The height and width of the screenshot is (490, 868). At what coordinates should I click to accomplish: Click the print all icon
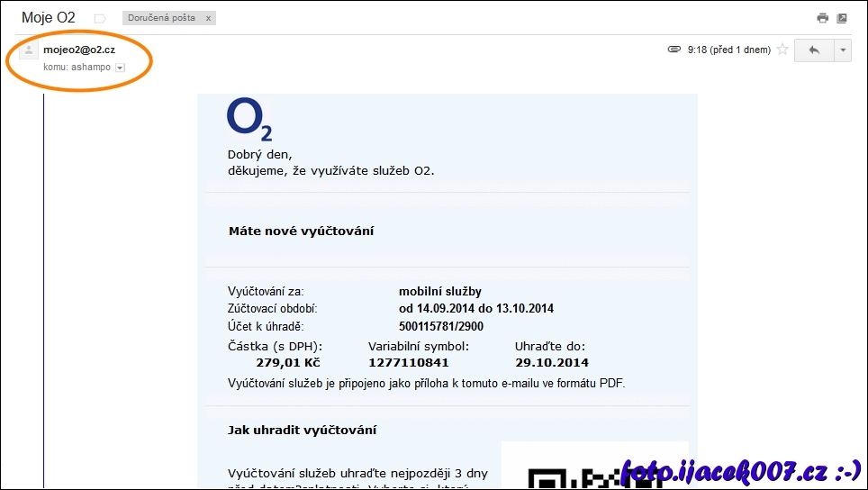tap(822, 18)
